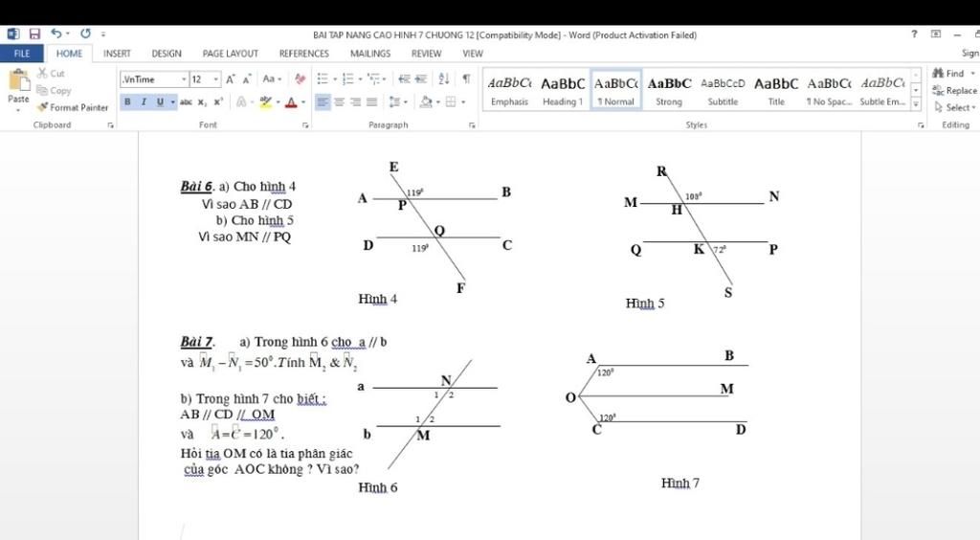Click the Align Right icon

[355, 101]
